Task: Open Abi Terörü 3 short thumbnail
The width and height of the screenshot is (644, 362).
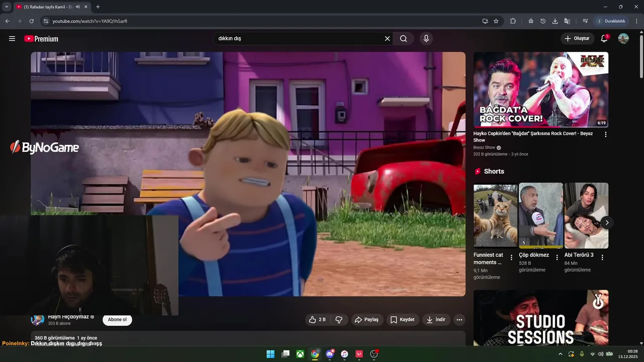Action: tap(586, 216)
